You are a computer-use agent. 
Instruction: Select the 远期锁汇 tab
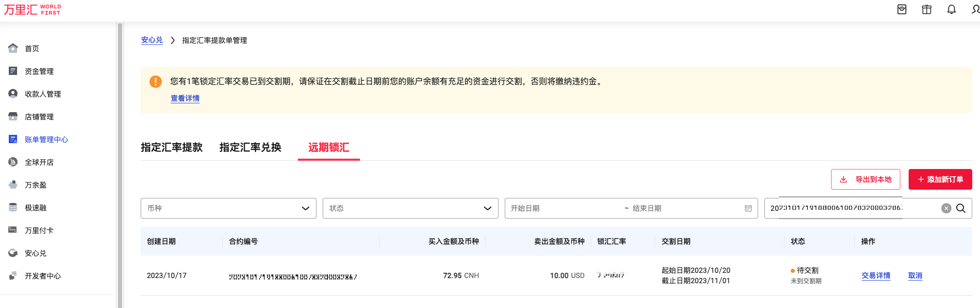click(328, 148)
